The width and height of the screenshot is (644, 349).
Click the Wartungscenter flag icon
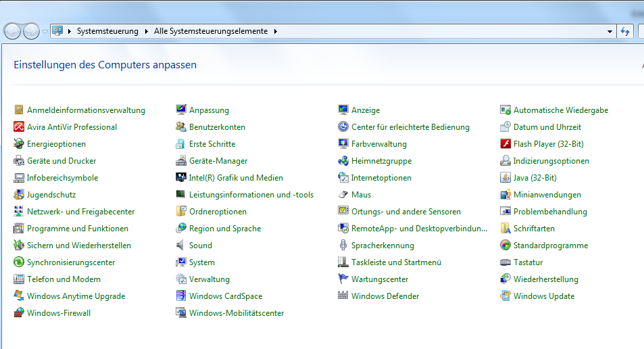(343, 279)
